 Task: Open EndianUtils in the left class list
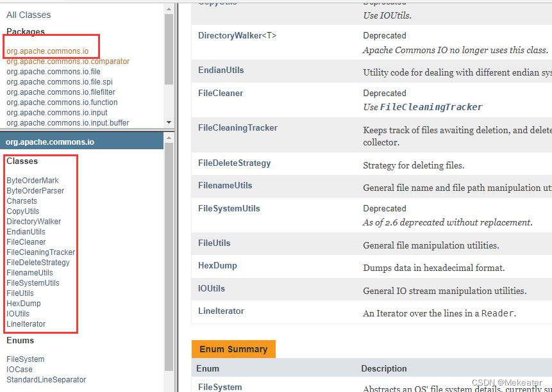coord(26,232)
